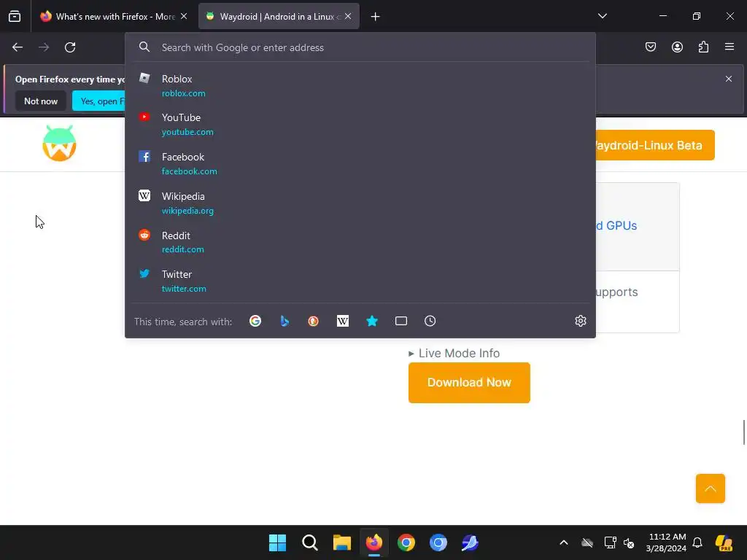Screen dimensions: 747x560
Task: Open the clock and date in taskbar
Action: (x=666, y=542)
